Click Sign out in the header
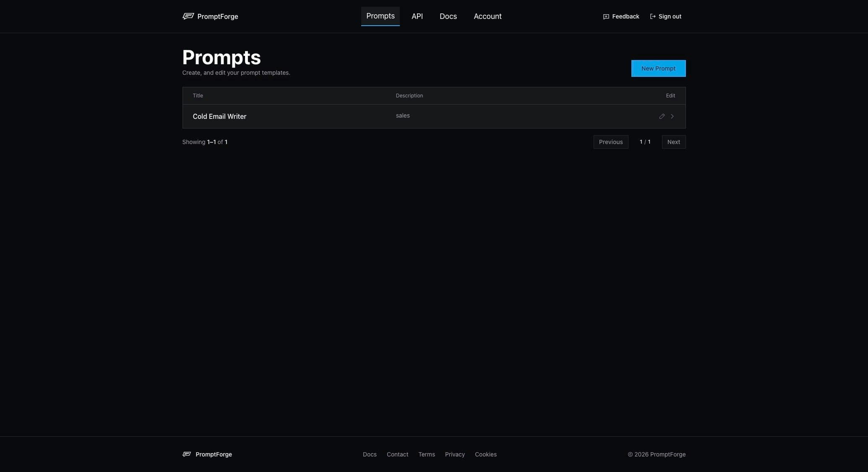Viewport: 868px width, 472px height. point(669,16)
